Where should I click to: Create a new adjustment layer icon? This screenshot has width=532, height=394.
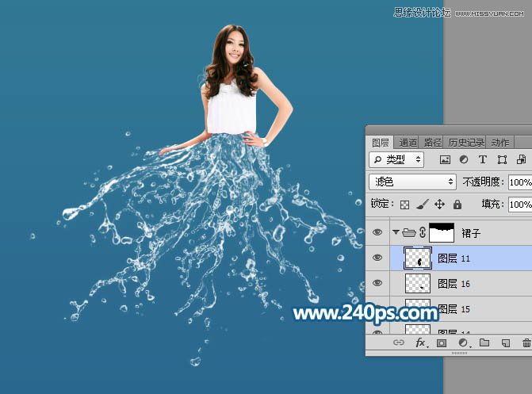tap(463, 343)
